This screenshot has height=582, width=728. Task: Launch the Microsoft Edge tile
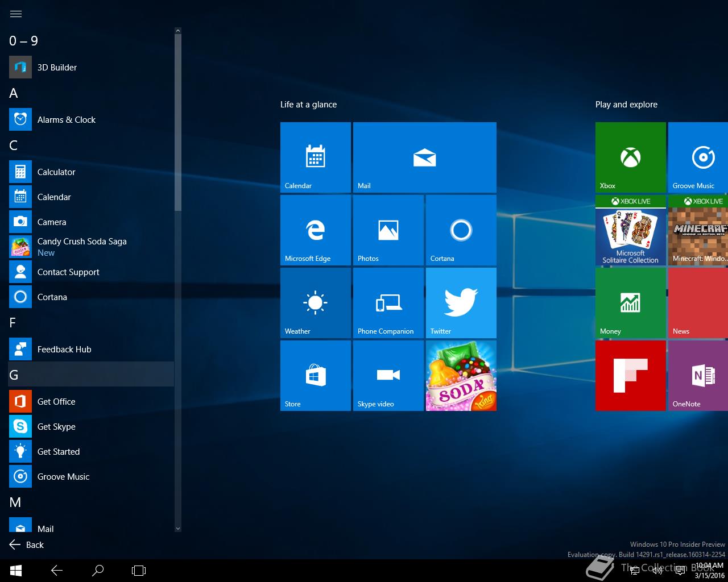coord(316,230)
